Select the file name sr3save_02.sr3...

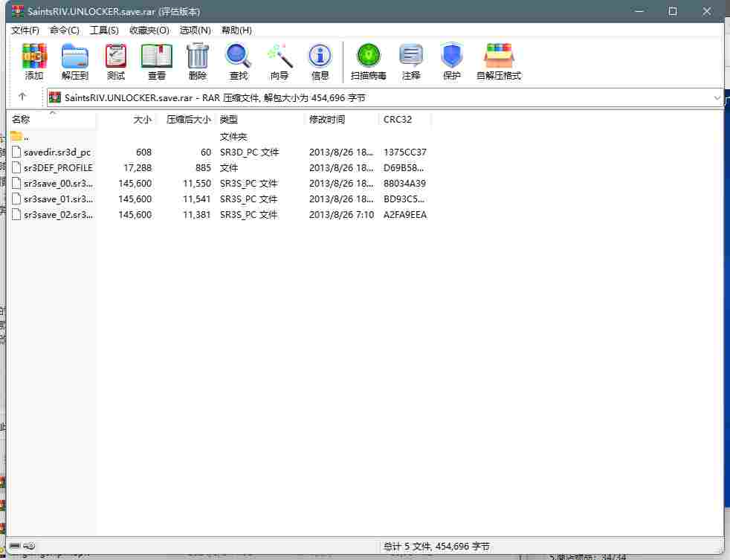point(58,215)
